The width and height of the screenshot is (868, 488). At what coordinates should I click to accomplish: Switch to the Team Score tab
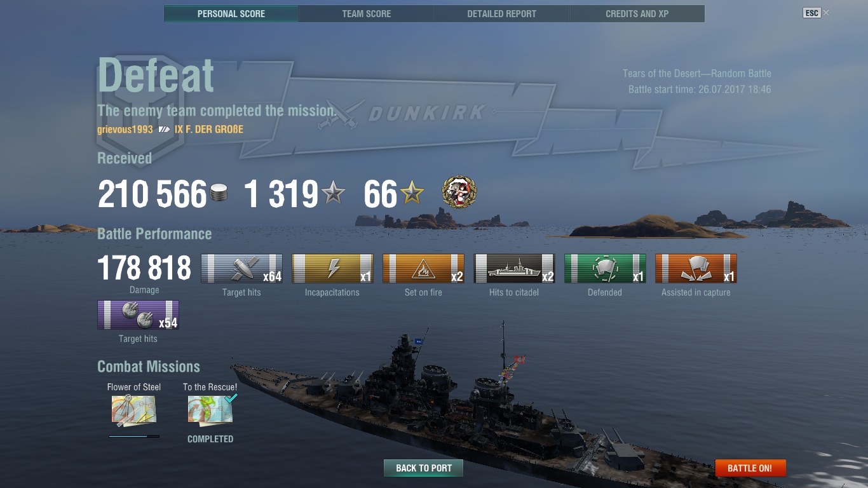[x=367, y=13]
